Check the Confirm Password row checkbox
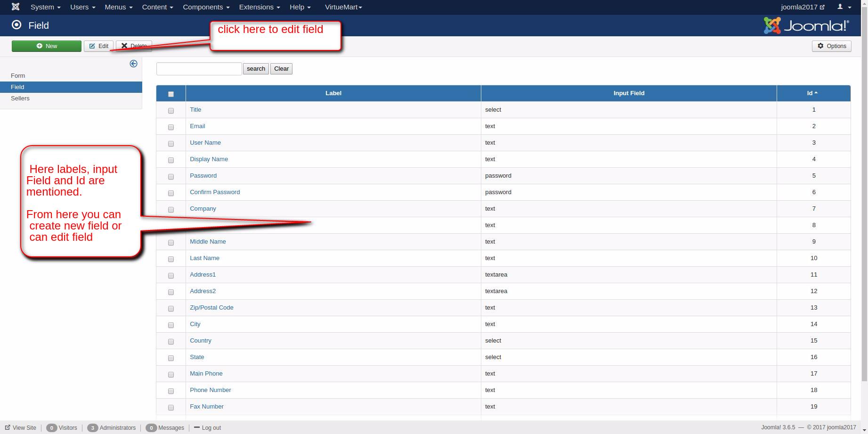 tap(171, 193)
